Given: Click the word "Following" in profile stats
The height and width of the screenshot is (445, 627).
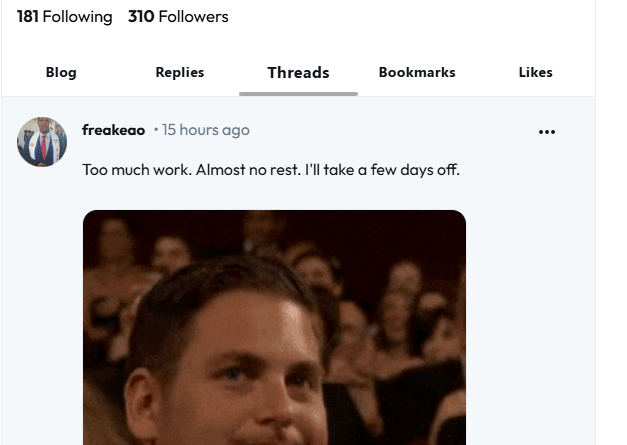Looking at the screenshot, I should (78, 16).
